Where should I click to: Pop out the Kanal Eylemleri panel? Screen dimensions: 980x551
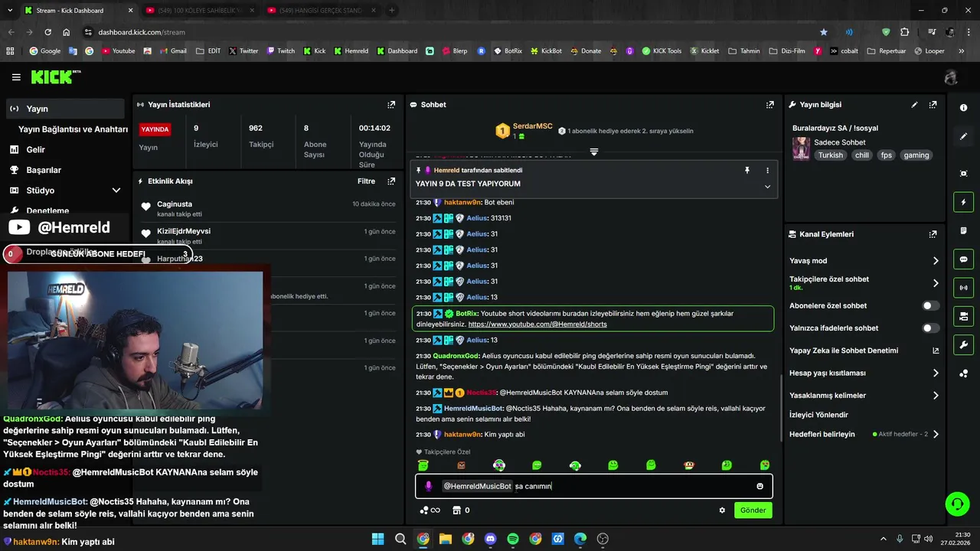tap(933, 234)
